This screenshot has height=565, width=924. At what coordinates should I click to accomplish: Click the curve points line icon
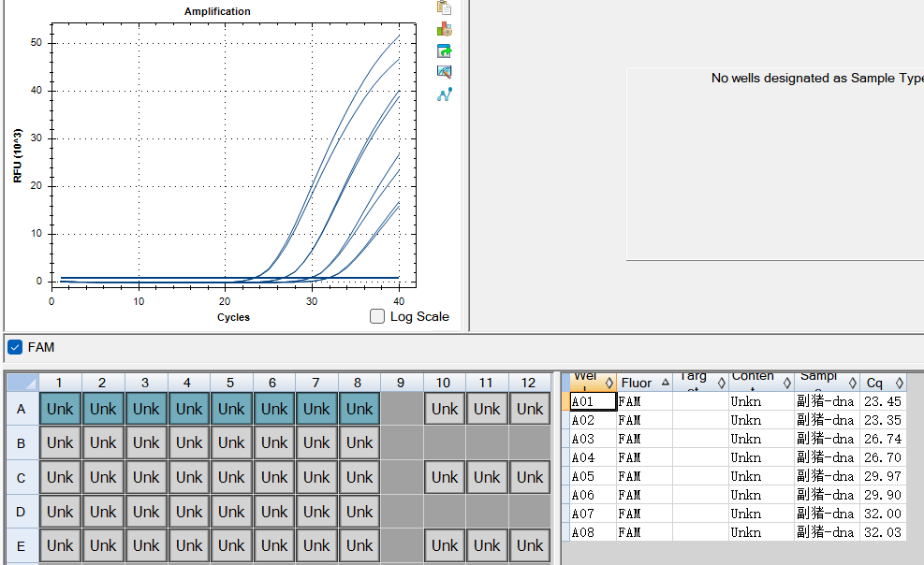(x=445, y=94)
